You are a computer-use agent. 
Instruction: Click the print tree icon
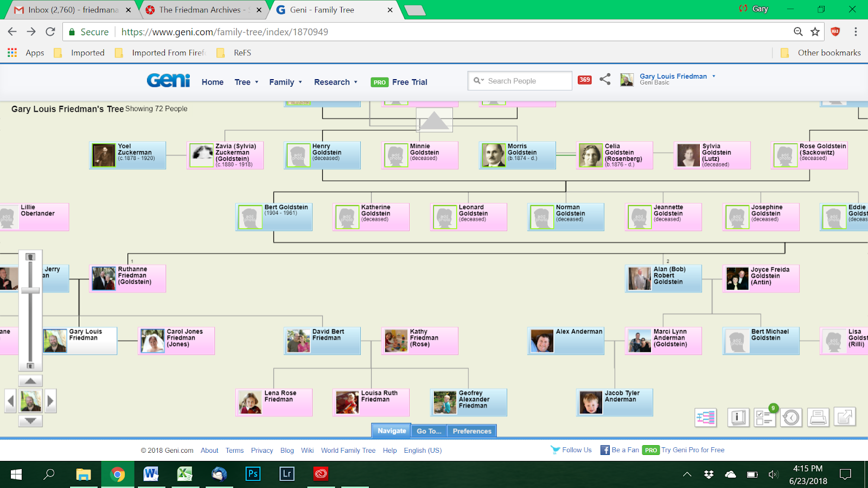(x=818, y=418)
